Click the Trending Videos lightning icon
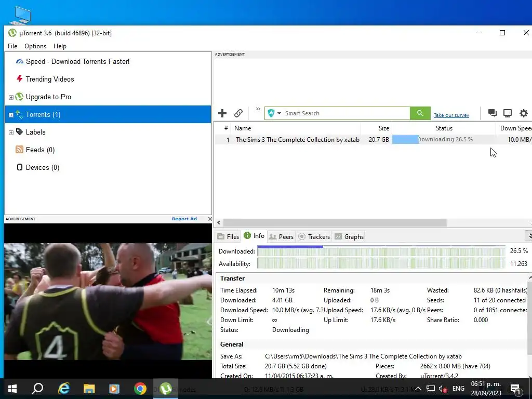 19,79
